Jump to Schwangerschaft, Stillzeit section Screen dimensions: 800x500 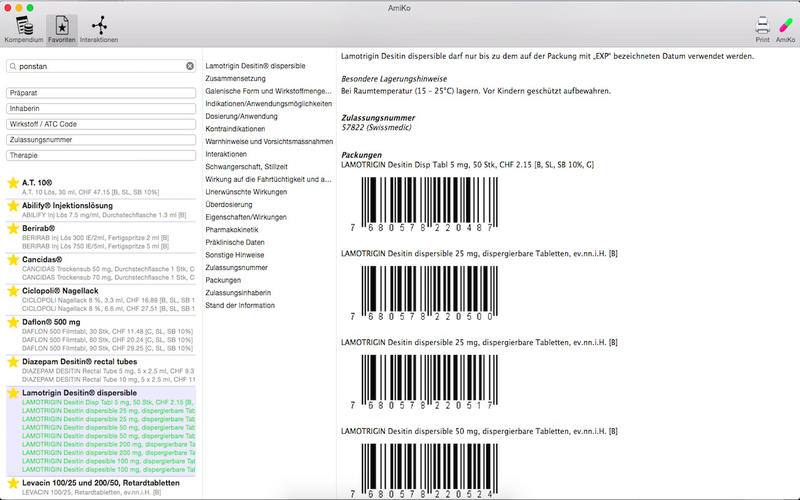click(x=246, y=167)
